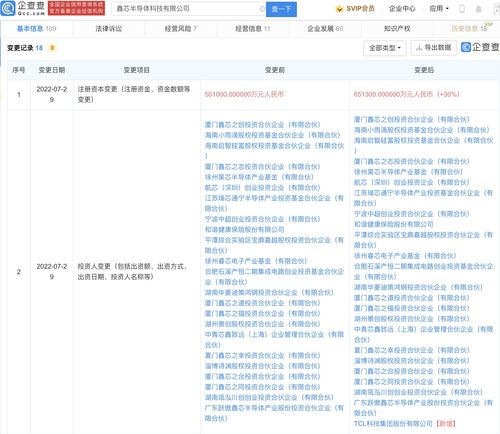Open 厦门鑫芯之志投资合伙企业 in 变更前 column
Screen dimensions: 500x434
(x=262, y=167)
